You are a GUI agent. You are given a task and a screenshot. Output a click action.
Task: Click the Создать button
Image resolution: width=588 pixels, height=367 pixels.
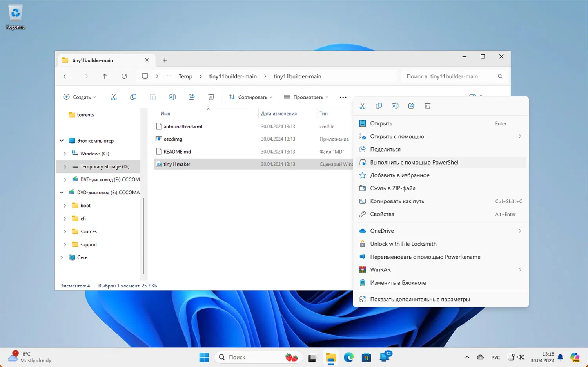point(80,97)
